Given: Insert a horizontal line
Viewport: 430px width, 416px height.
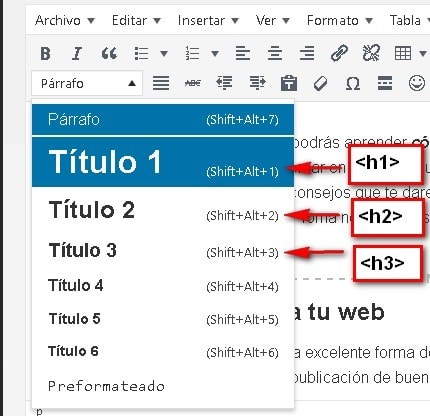Looking at the screenshot, I should click(385, 83).
